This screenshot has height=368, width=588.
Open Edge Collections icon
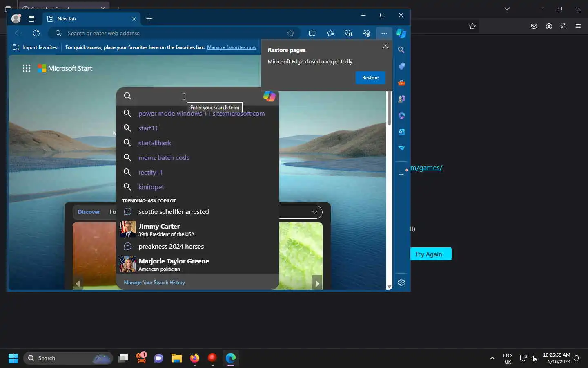[x=348, y=33]
